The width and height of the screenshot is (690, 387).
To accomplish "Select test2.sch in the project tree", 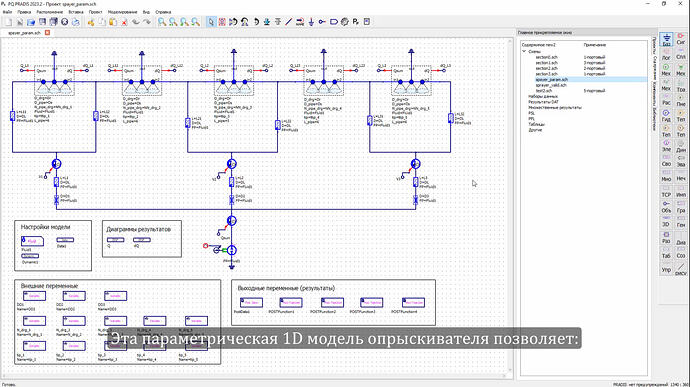I will point(543,91).
